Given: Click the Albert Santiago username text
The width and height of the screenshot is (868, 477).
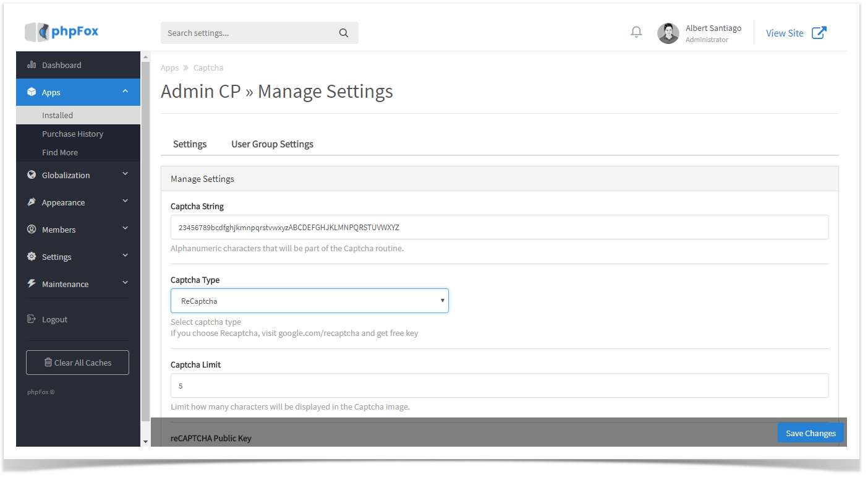Looking at the screenshot, I should pyautogui.click(x=713, y=28).
